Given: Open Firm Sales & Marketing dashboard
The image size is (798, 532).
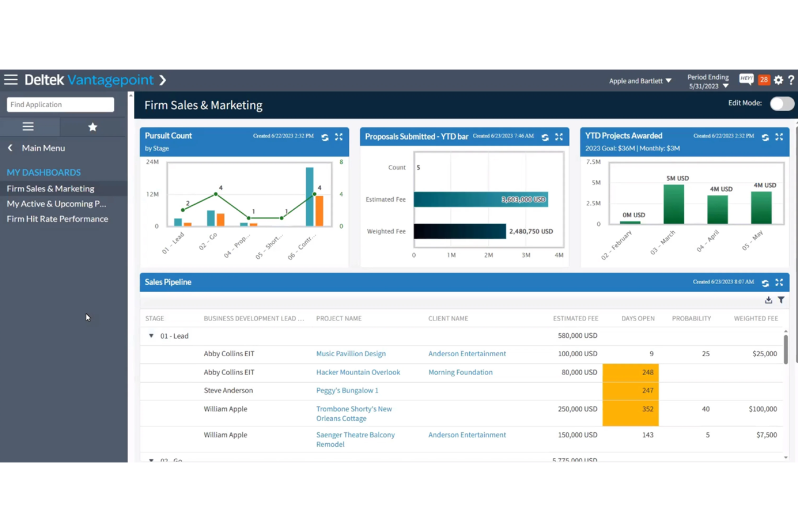Looking at the screenshot, I should 51,189.
